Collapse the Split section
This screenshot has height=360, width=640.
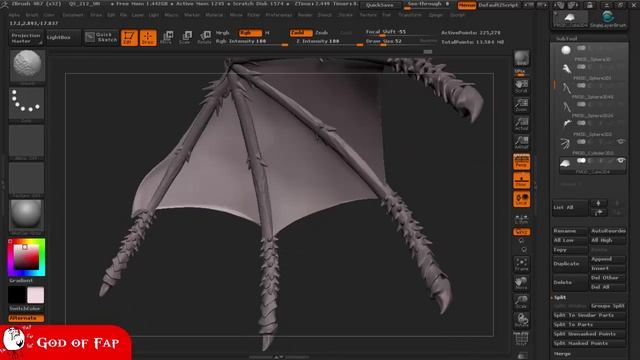point(560,298)
